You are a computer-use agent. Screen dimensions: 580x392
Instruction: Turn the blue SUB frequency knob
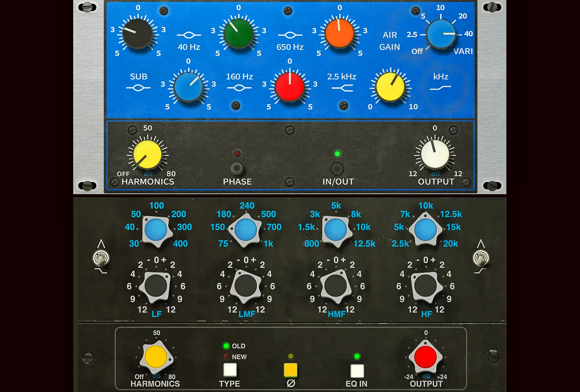coord(188,86)
